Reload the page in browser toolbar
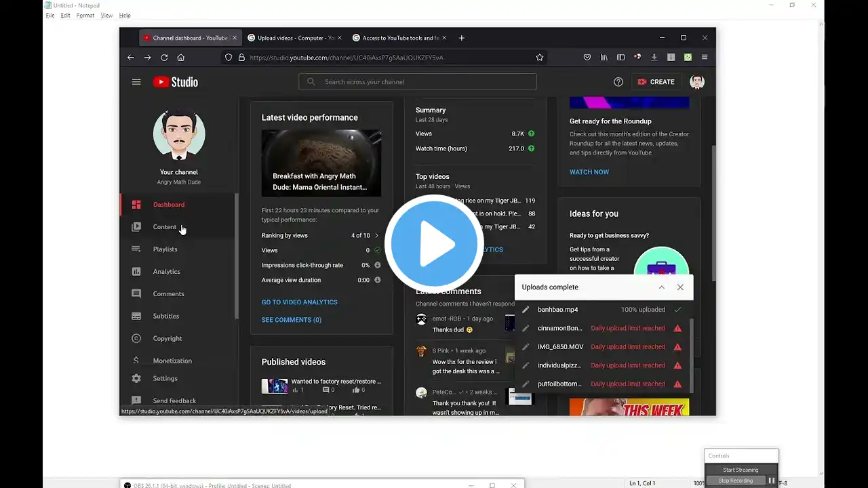Viewport: 868px width, 488px height. click(x=164, y=58)
